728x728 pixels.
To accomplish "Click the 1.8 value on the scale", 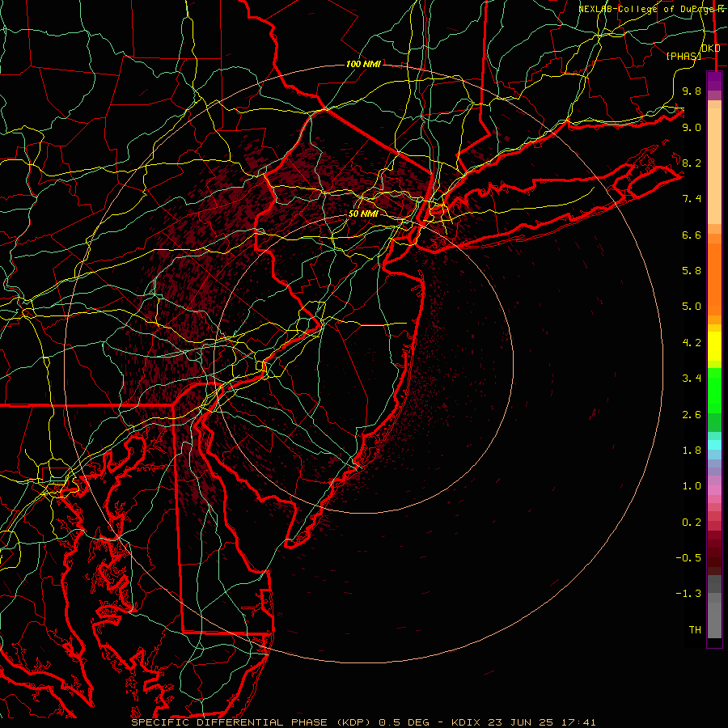I will (x=692, y=451).
